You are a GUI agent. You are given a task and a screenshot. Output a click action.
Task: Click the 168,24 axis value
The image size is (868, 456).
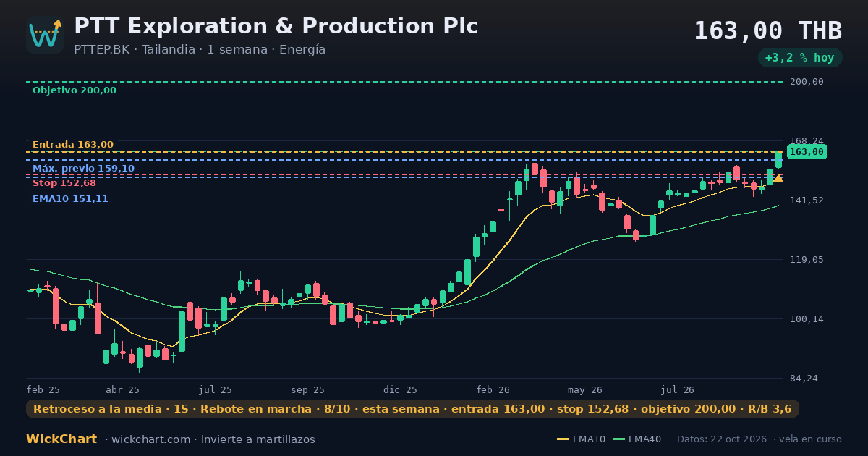click(x=808, y=141)
